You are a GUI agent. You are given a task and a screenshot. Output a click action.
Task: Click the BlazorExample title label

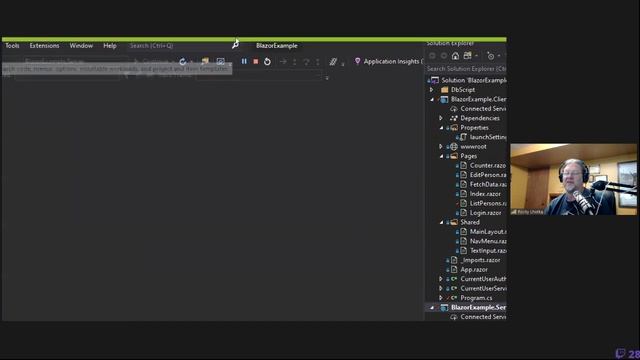[277, 46]
